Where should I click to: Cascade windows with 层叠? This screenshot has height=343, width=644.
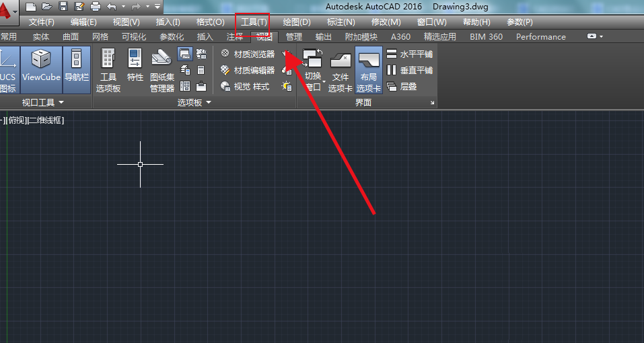click(402, 87)
